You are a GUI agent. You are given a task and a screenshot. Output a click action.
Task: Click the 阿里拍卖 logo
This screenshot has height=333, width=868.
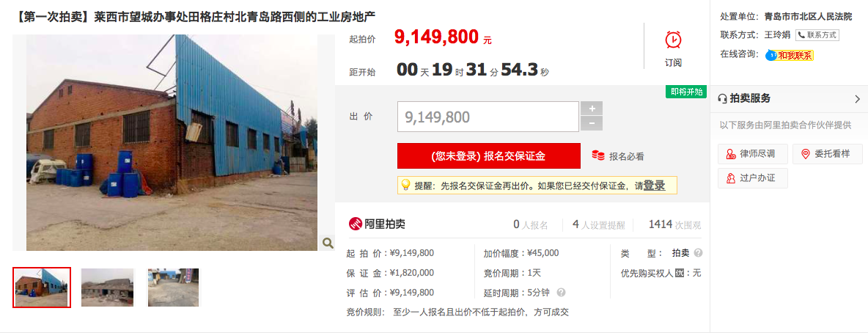click(377, 224)
